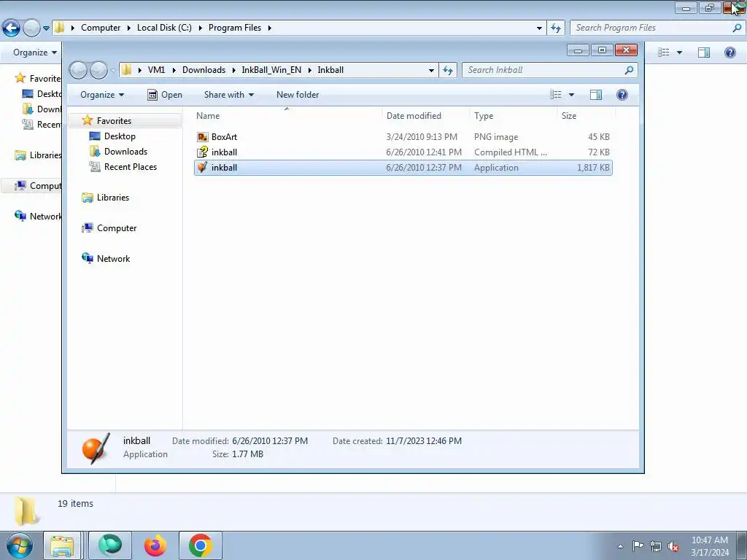Select Libraries in Program Files window sidebar
Image resolution: width=747 pixels, height=560 pixels.
click(x=39, y=155)
